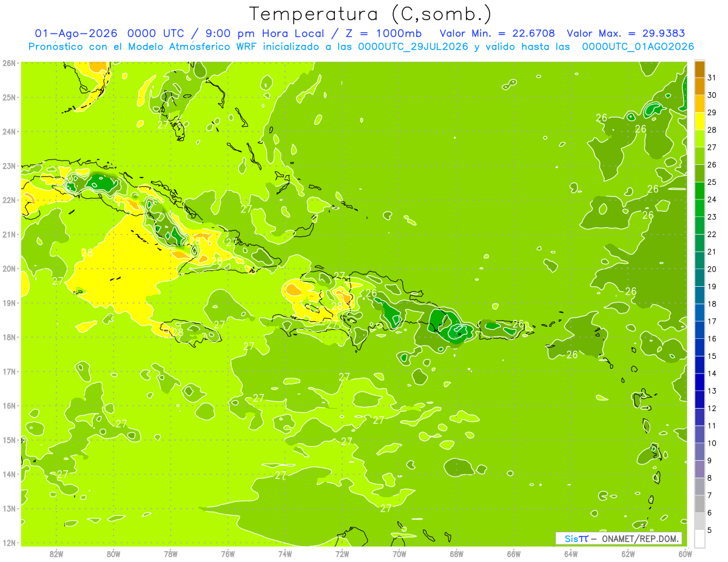Click the '14N' latitude axis label
Image resolution: width=728 pixels, height=562 pixels.
click(9, 474)
